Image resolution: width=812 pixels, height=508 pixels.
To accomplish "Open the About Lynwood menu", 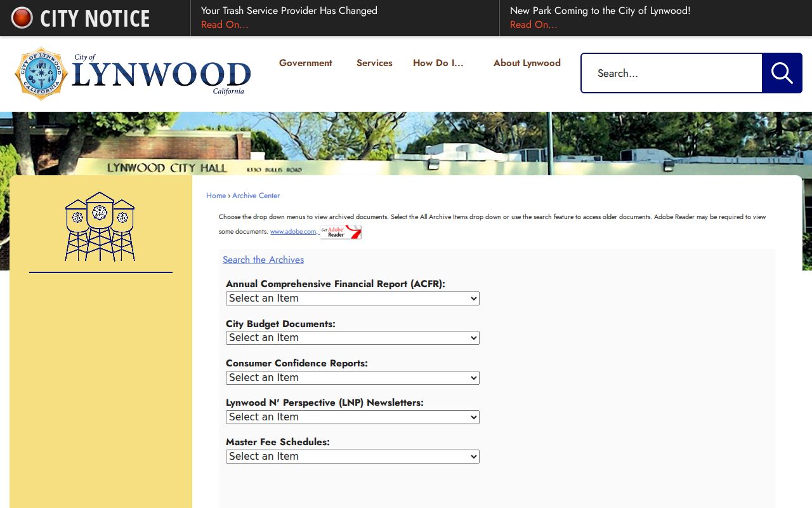I will [527, 63].
